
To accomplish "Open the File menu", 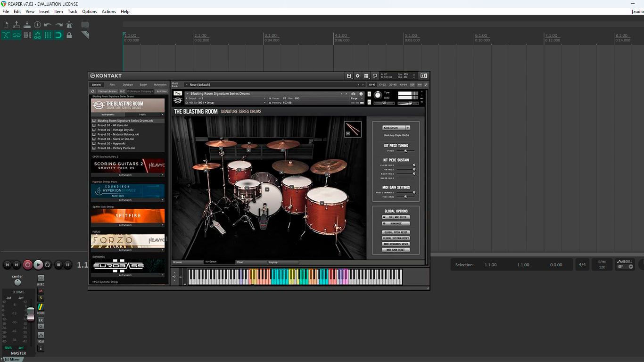I will [6, 11].
